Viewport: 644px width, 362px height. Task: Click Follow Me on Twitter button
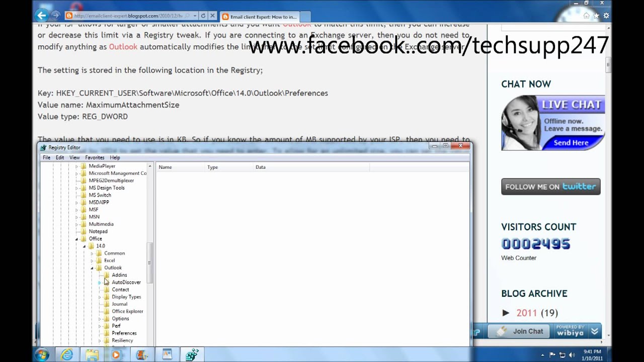(x=550, y=187)
